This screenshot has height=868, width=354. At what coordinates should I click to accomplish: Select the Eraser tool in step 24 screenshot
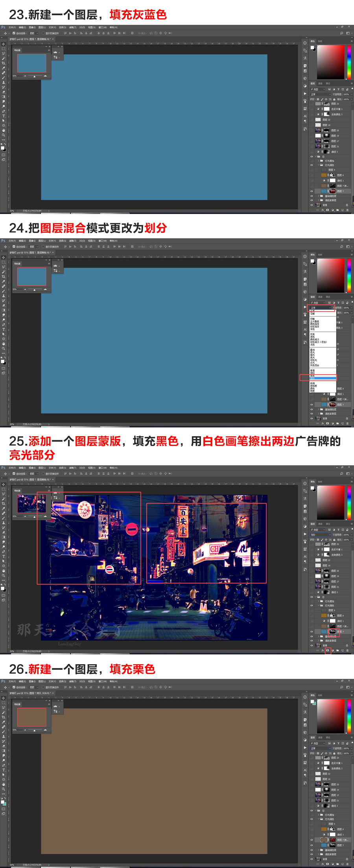point(4,305)
